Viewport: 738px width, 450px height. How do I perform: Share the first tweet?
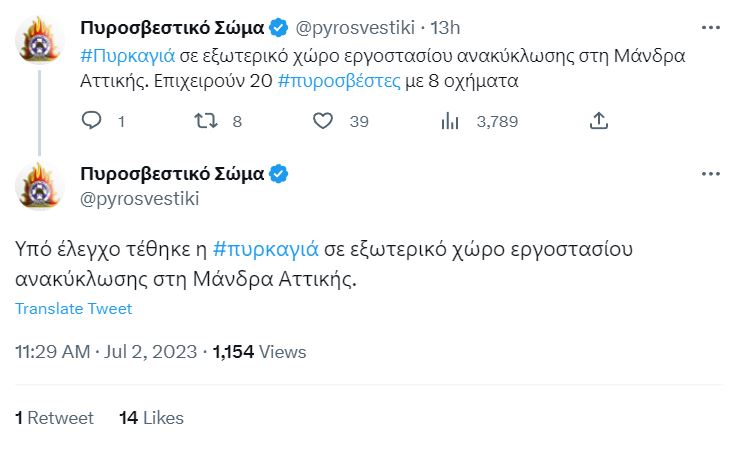[x=598, y=121]
